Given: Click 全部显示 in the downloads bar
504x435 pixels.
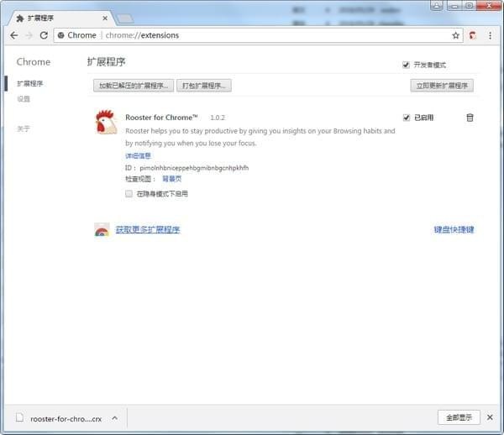Looking at the screenshot, I should click(x=459, y=417).
